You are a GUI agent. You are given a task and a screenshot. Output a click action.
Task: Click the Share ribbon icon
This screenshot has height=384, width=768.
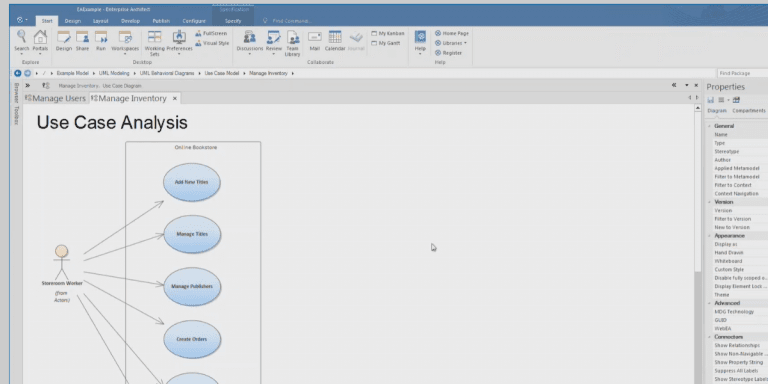82,41
